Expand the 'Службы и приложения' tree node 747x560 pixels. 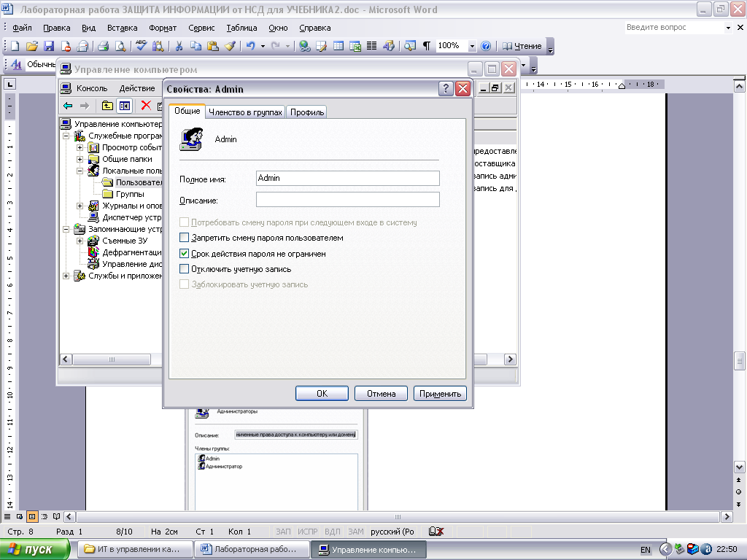tap(66, 276)
